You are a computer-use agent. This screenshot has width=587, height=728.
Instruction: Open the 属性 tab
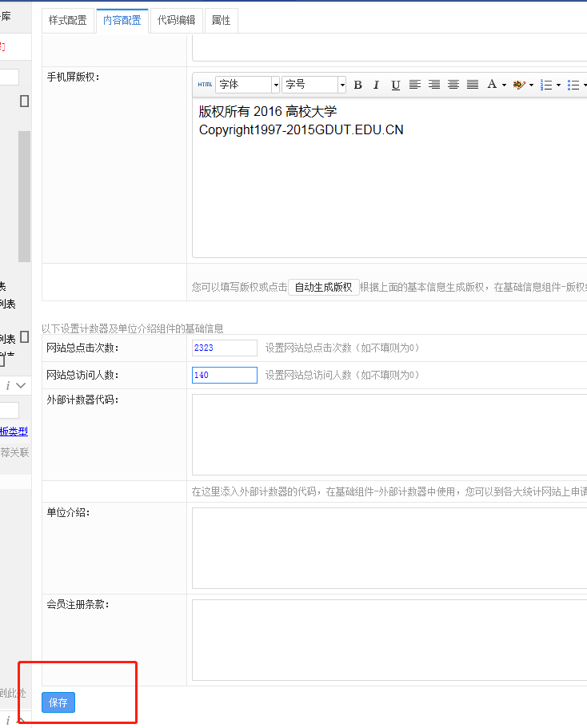click(221, 21)
